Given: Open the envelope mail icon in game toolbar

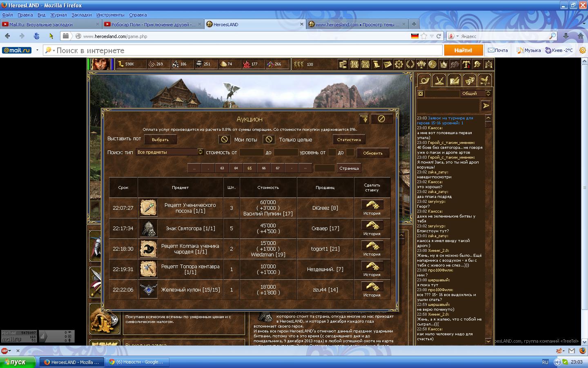Looking at the screenshot, I should click(387, 64).
